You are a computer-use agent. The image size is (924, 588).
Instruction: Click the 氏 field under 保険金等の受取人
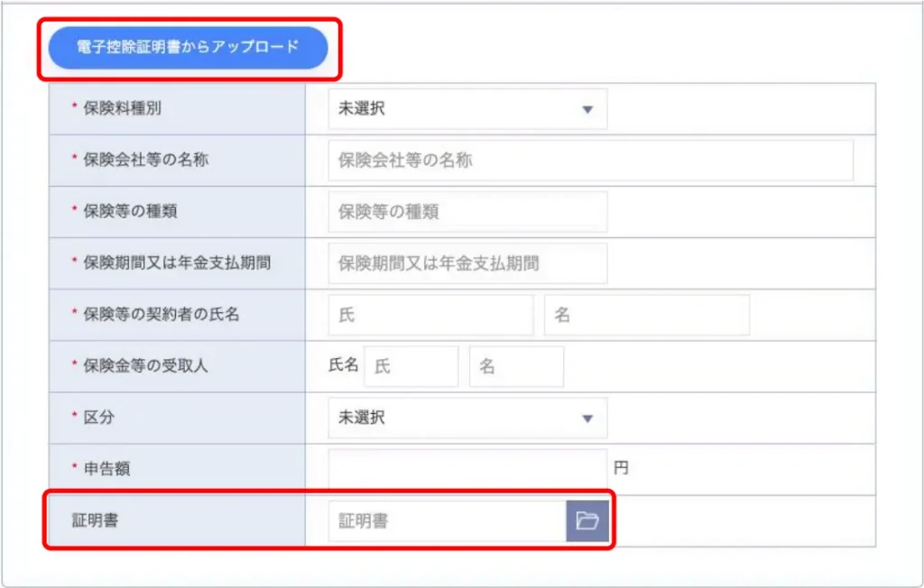tap(411, 365)
